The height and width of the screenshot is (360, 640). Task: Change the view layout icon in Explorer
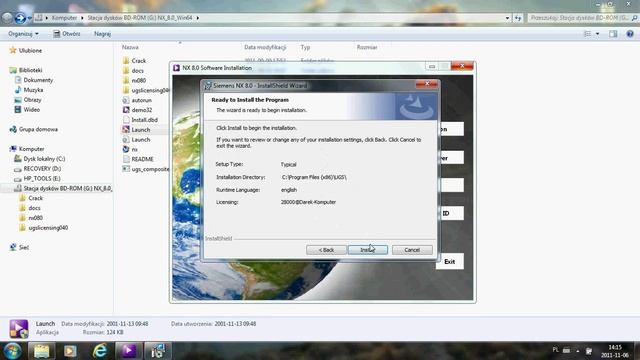[x=587, y=34]
